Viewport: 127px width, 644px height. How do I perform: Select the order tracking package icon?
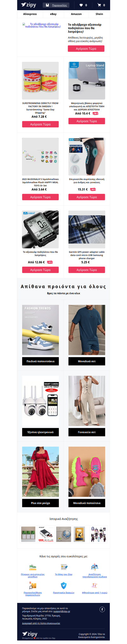(x=33, y=585)
